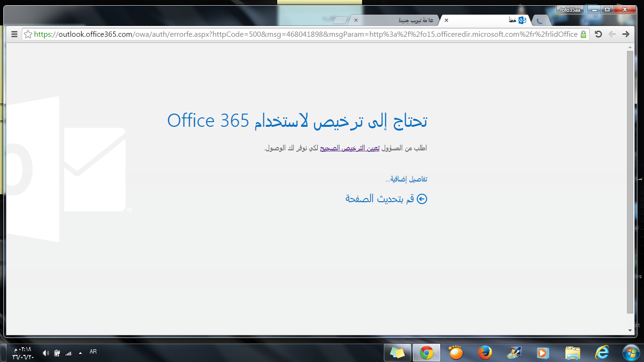This screenshot has height=362, width=644.
Task: Click the Chrome taskbar icon
Action: coord(427,353)
